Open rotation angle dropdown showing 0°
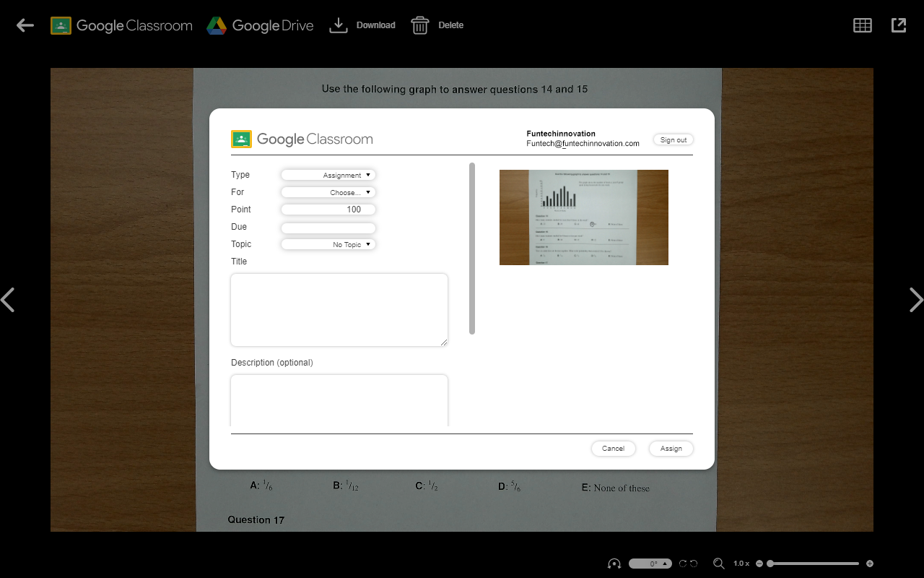 point(651,564)
